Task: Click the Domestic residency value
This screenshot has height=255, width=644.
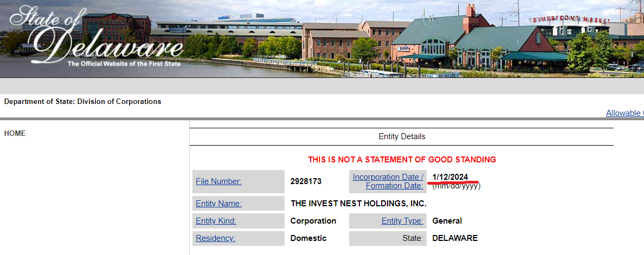Action: pos(308,238)
